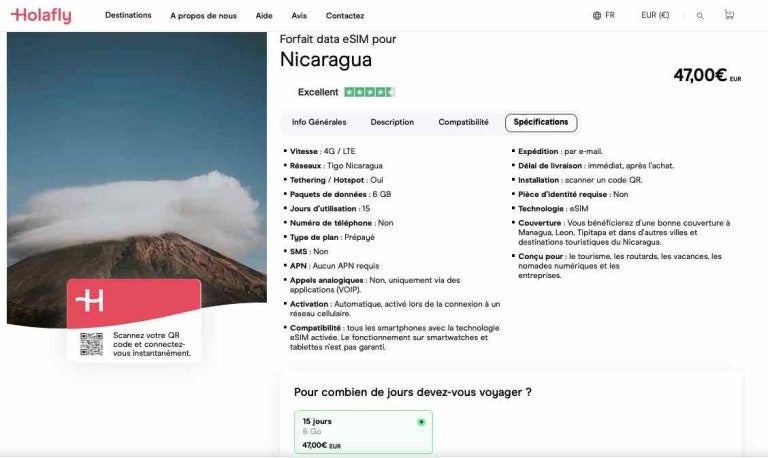Switch to the Compatibilité tab

[463, 122]
